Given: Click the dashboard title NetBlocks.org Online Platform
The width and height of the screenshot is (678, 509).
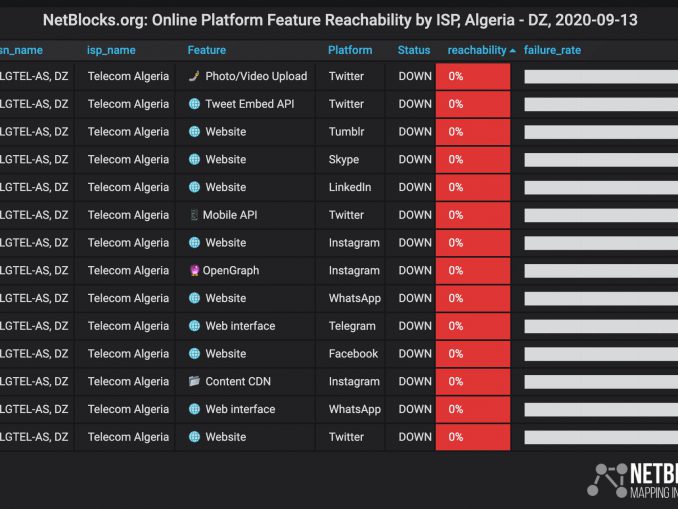Looking at the screenshot, I should 340,20.
